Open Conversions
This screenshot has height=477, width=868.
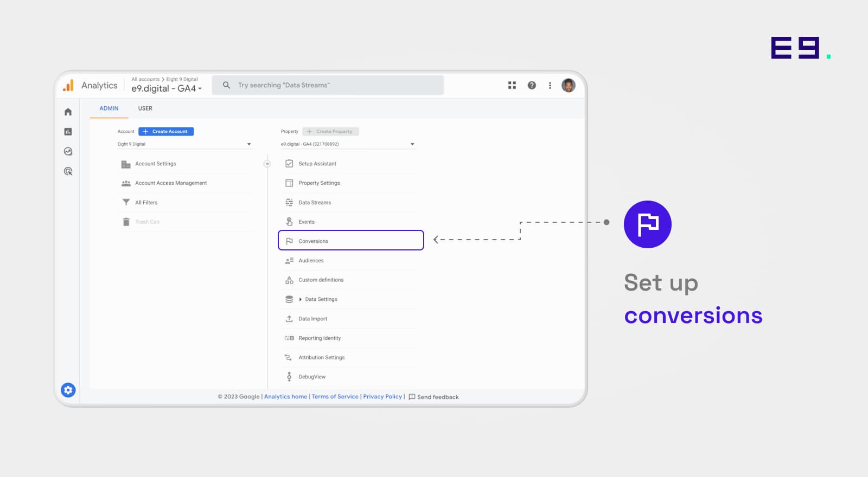[350, 241]
